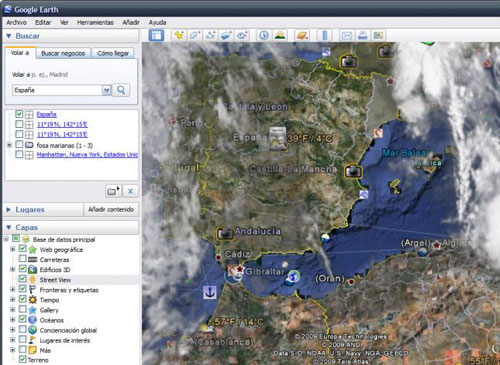Image resolution: width=500 pixels, height=365 pixels.
Task: Select the Volar a tab
Action: tap(20, 53)
